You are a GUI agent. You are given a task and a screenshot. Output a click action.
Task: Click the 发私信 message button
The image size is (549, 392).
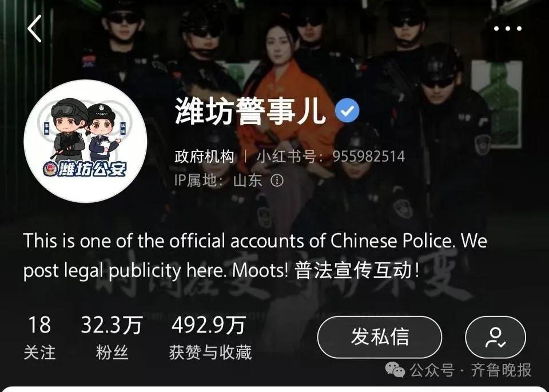380,337
